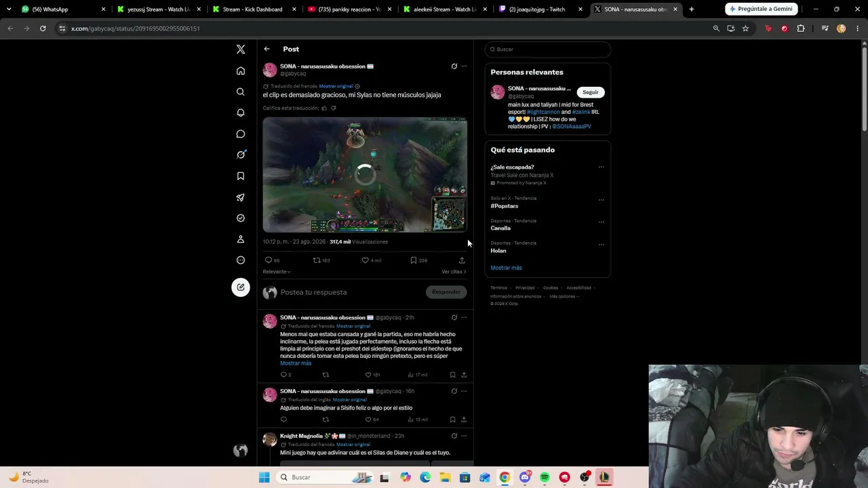Bookmark the 16h Sísifo reply
Screen dimensions: 868x488
[452, 420]
